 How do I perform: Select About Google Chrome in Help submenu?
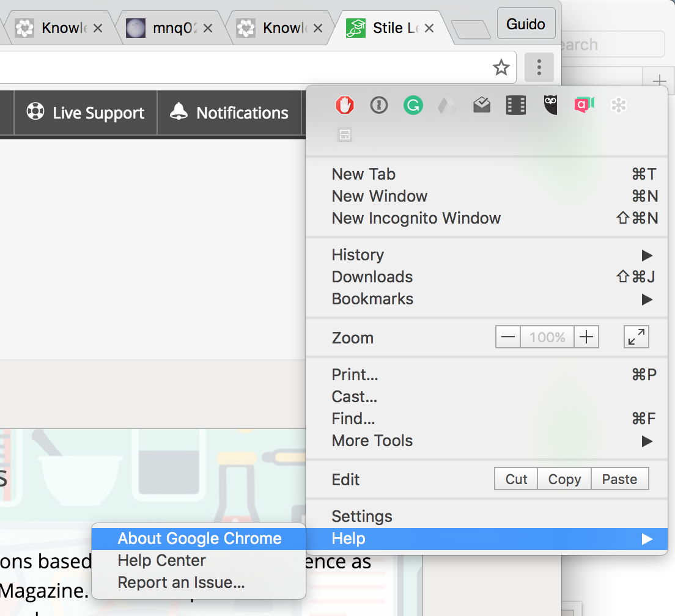(199, 538)
